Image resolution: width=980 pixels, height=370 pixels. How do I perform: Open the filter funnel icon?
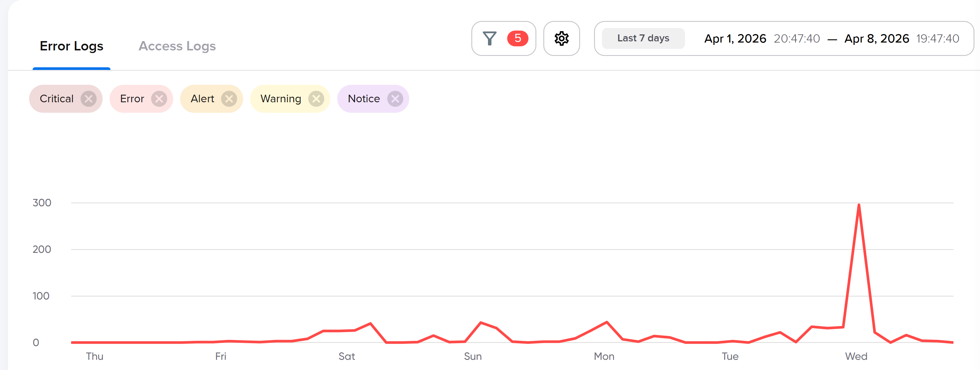(x=489, y=38)
